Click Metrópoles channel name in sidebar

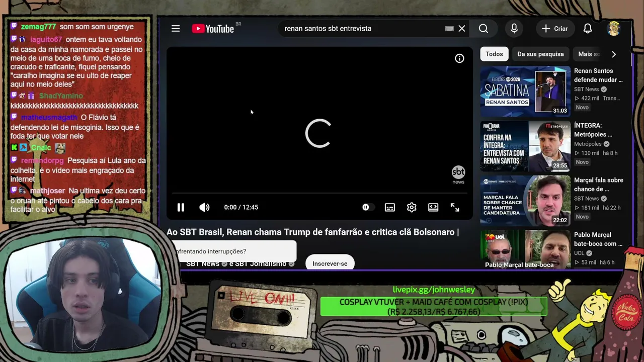[588, 144]
